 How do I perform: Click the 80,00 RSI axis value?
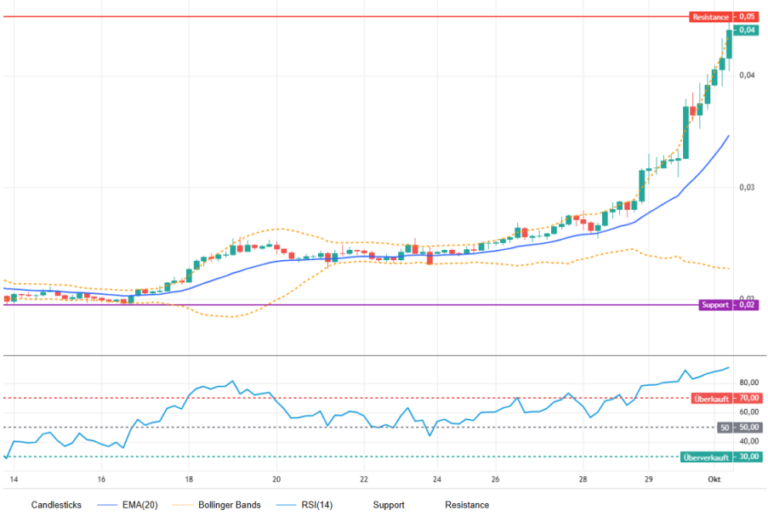(x=749, y=383)
